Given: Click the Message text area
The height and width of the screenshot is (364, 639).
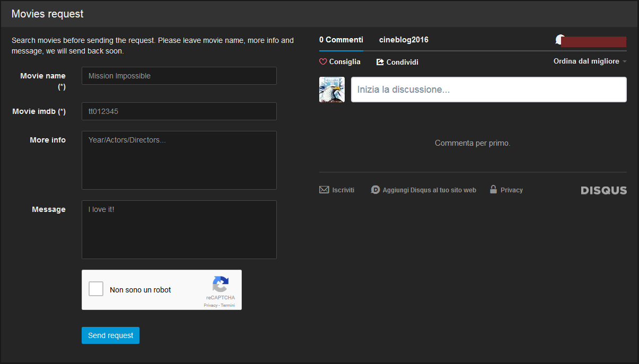Looking at the screenshot, I should (x=179, y=229).
